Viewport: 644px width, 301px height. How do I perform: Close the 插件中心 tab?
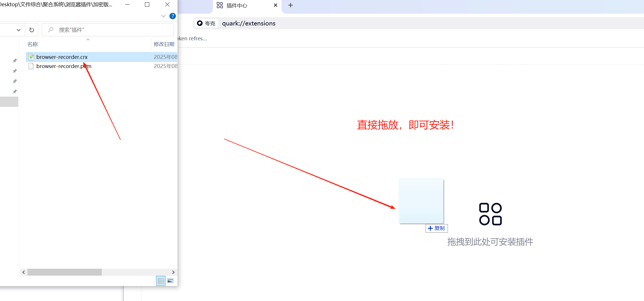275,5
